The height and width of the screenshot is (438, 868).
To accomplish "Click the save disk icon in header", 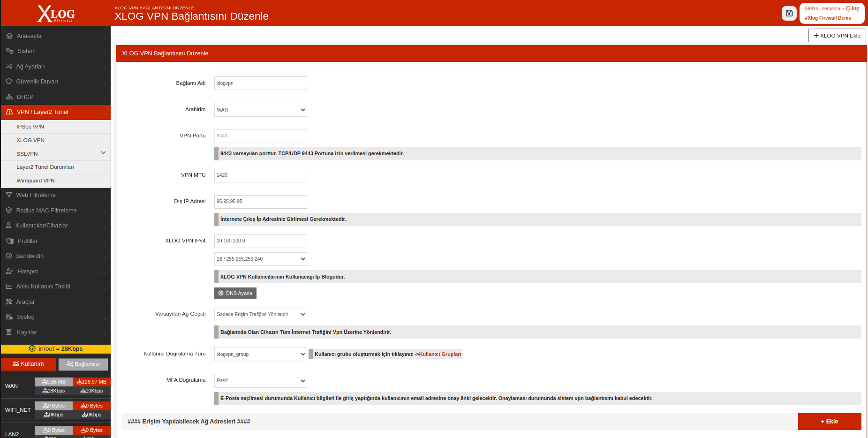I will pos(789,13).
